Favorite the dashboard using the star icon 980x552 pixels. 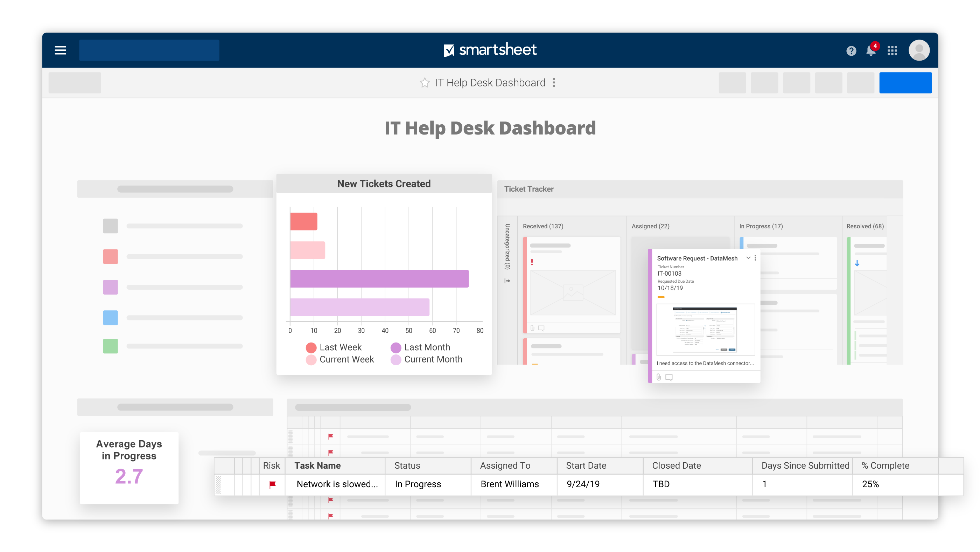click(425, 83)
